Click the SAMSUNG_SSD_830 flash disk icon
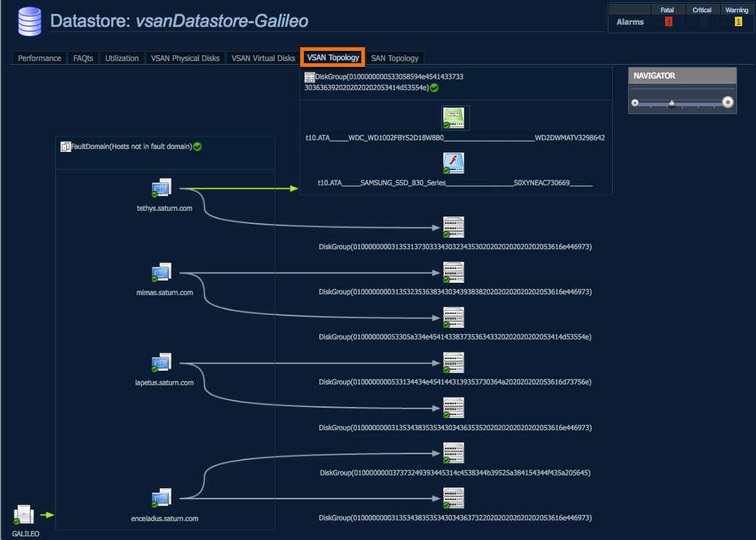The width and height of the screenshot is (756, 540). 454,164
